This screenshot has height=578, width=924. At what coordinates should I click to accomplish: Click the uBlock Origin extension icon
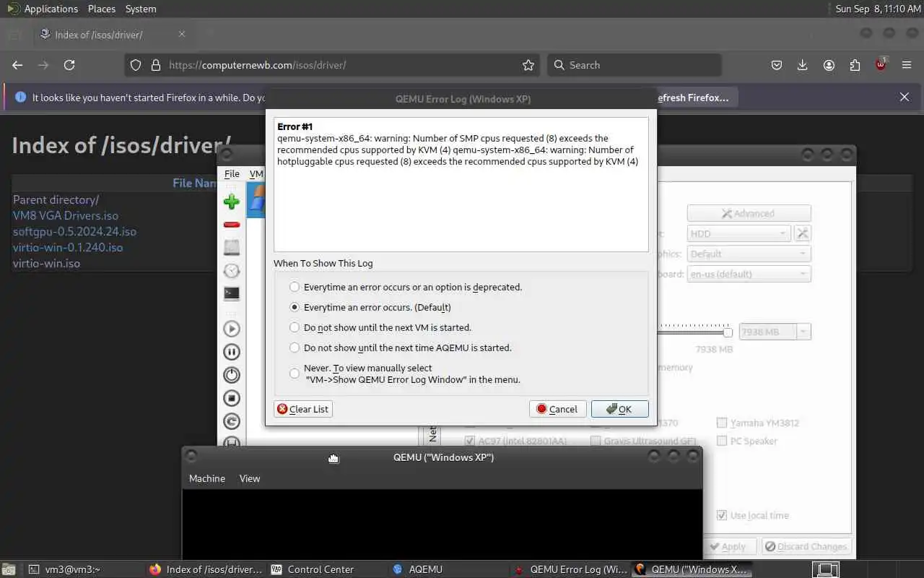(x=881, y=64)
